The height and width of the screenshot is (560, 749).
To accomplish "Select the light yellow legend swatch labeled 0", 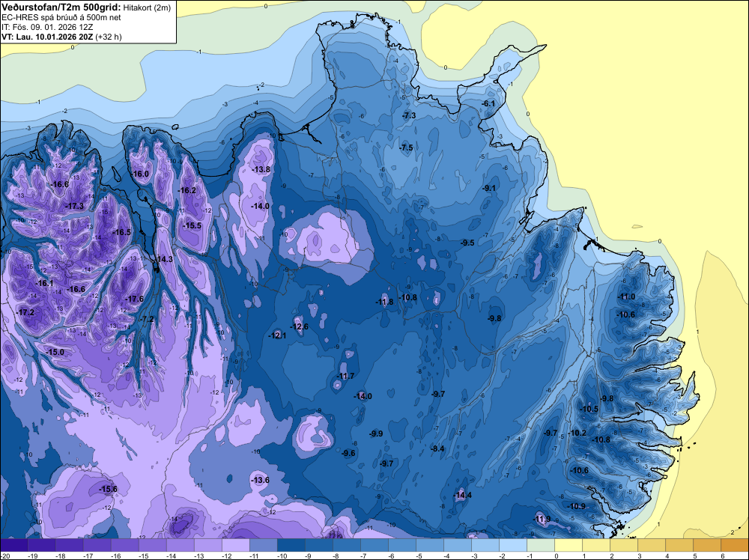I will coord(568,545).
